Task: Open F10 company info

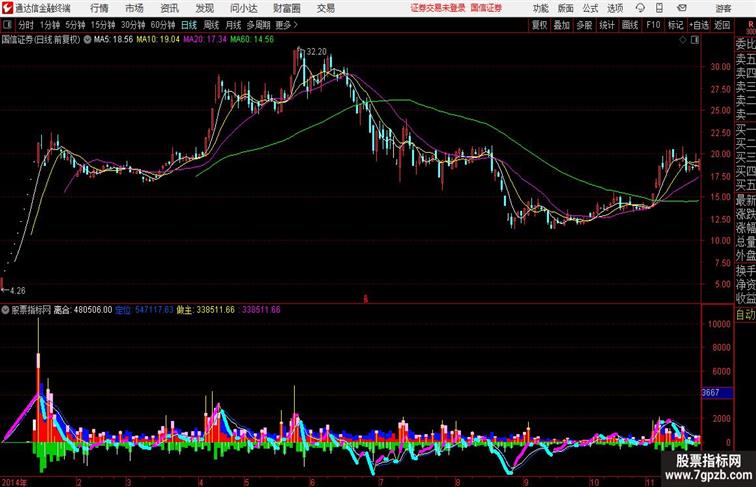Action: (653, 25)
